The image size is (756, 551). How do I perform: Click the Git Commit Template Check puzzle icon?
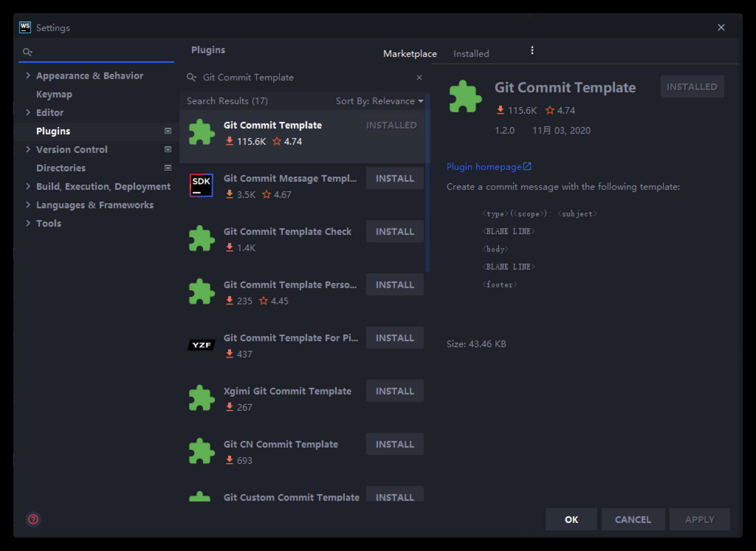click(x=202, y=239)
